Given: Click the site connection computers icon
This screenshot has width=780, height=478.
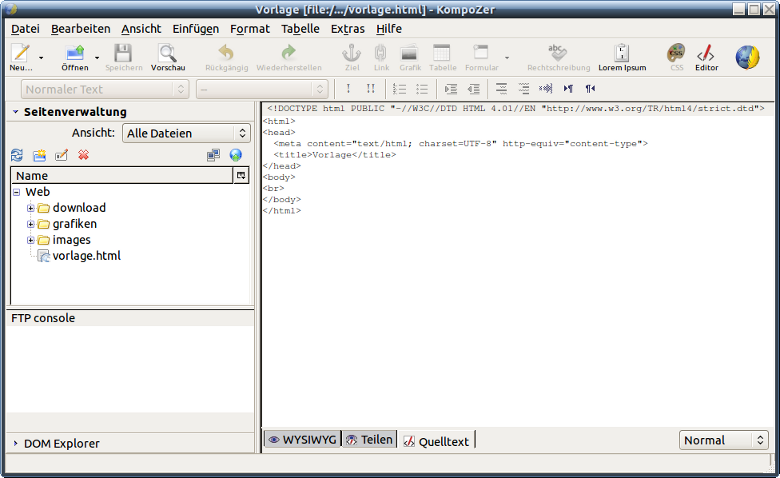Looking at the screenshot, I should (213, 155).
